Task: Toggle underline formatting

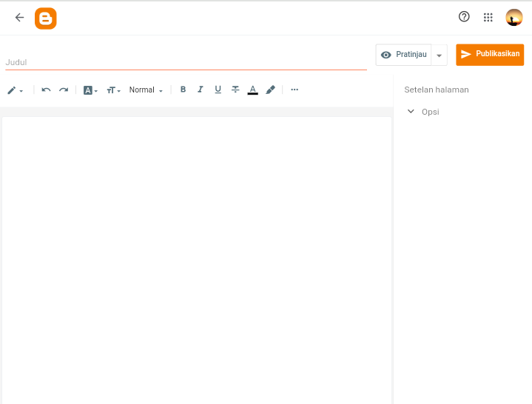Action: click(x=218, y=90)
